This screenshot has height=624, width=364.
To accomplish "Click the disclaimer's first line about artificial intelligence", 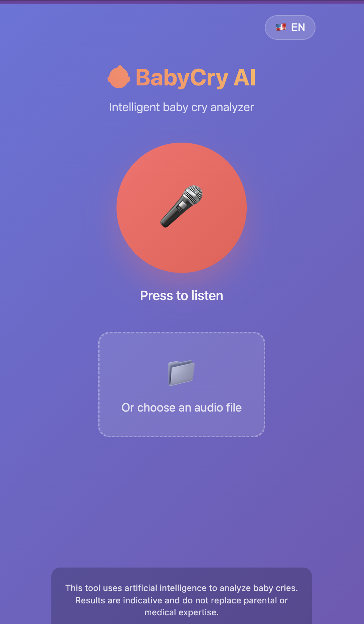I will [x=182, y=588].
